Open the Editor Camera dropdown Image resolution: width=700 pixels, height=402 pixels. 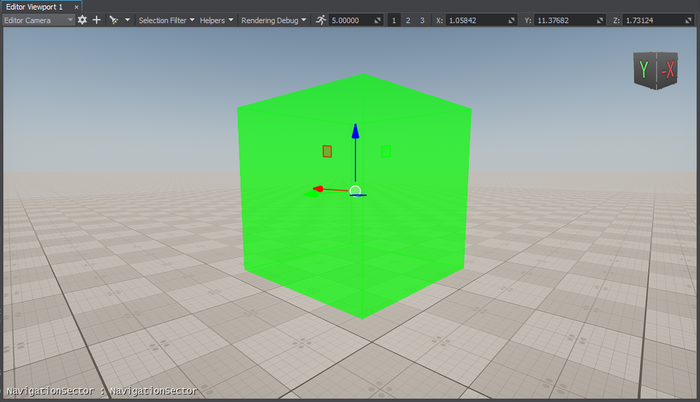(x=38, y=20)
